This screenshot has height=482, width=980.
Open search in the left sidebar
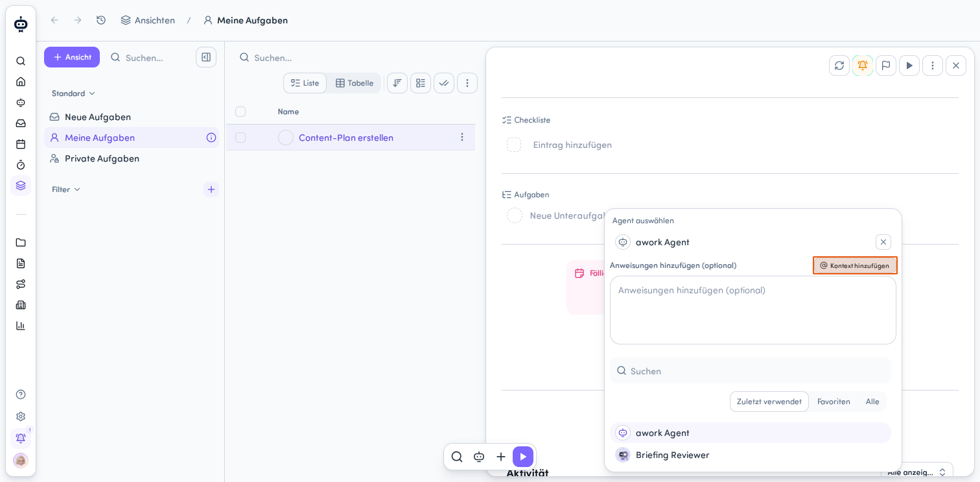pos(21,61)
